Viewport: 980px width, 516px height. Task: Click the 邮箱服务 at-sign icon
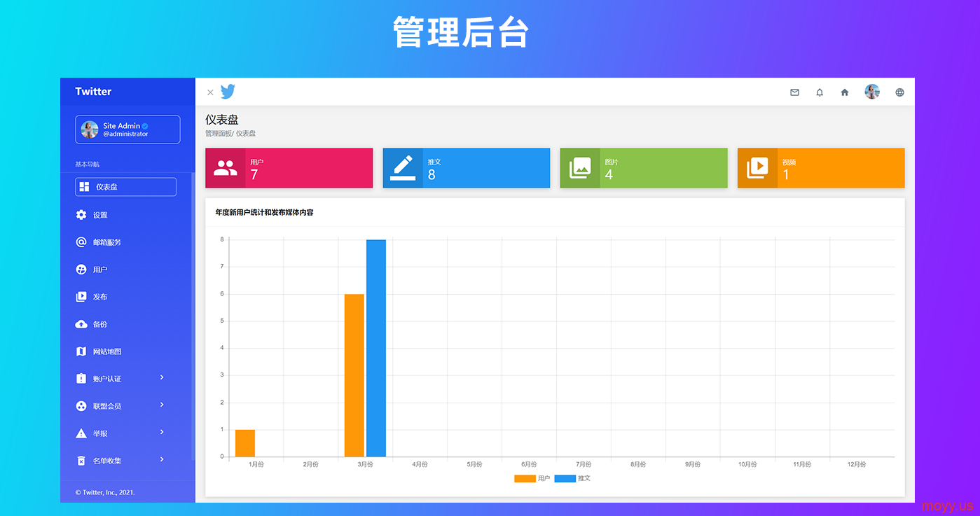(81, 242)
